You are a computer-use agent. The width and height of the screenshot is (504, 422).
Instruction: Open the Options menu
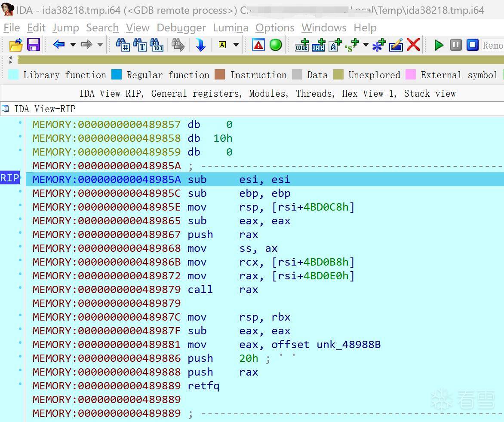(x=275, y=28)
